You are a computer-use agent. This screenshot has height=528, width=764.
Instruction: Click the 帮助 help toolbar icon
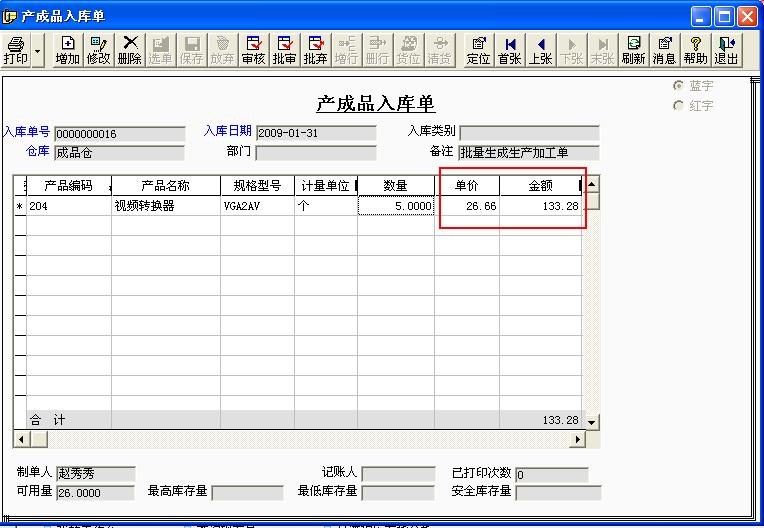pyautogui.click(x=695, y=50)
